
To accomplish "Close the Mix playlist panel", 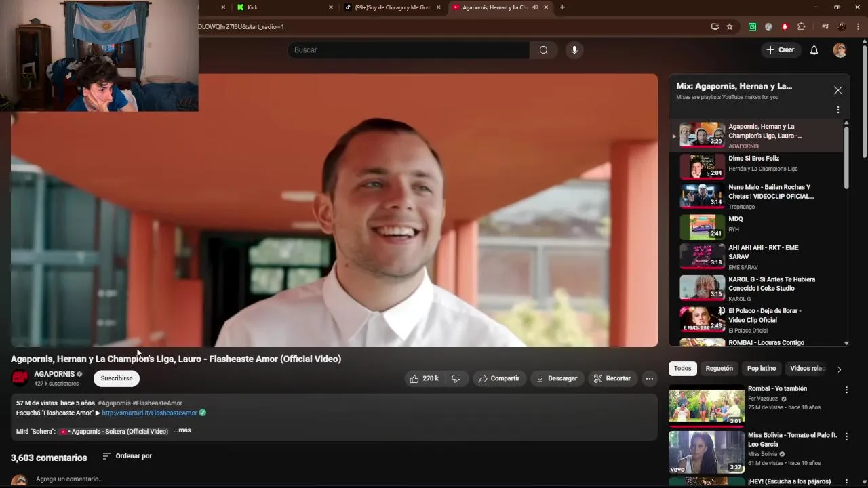I will (x=838, y=90).
